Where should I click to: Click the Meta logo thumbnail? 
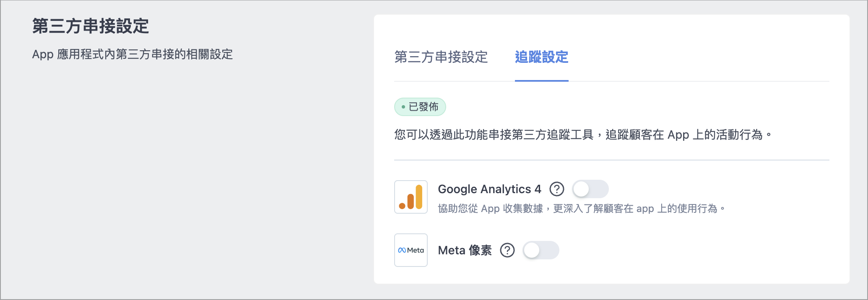coord(411,250)
